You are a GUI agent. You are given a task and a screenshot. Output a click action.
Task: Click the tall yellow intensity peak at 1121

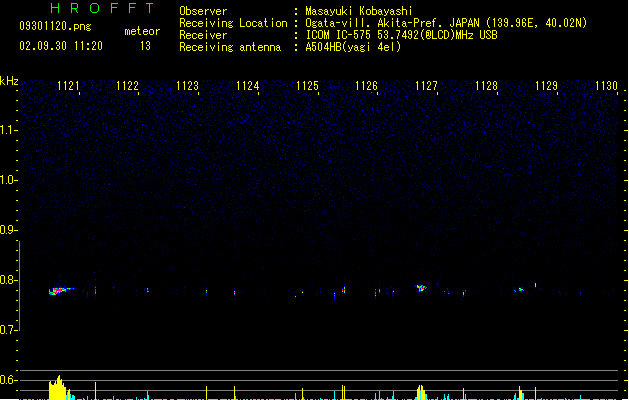coord(57,388)
